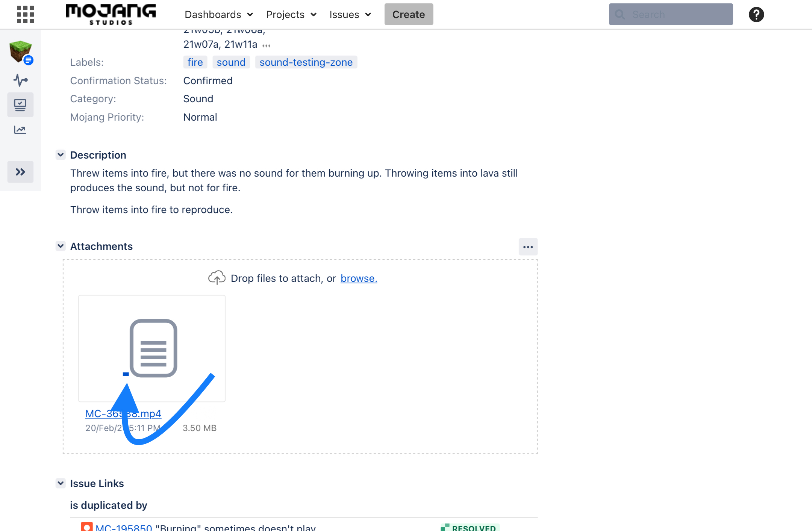Screen dimensions: 812x531
Task: Open the reports chart sidebar icon
Action: point(20,130)
